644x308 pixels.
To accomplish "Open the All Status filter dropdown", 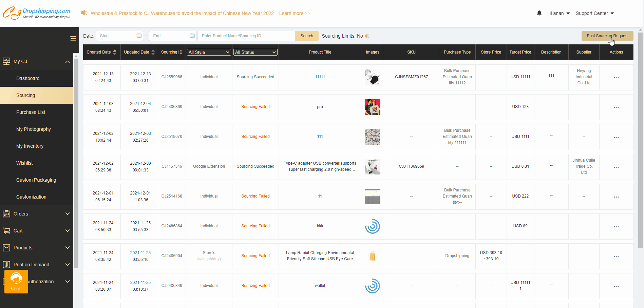I will [x=255, y=52].
